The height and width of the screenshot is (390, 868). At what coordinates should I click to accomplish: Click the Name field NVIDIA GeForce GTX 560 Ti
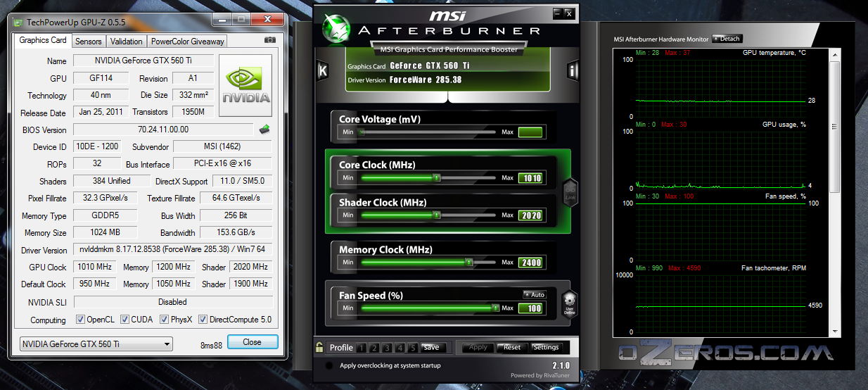point(143,61)
